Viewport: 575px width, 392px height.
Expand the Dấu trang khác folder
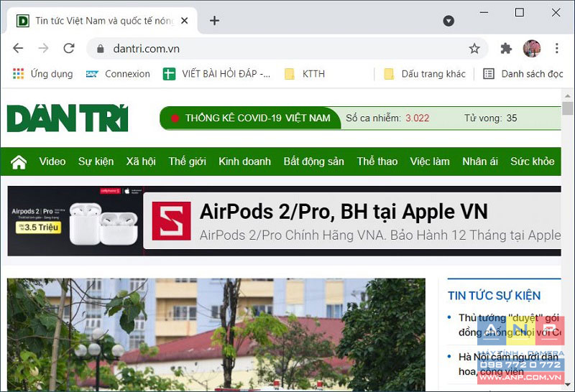tap(424, 74)
